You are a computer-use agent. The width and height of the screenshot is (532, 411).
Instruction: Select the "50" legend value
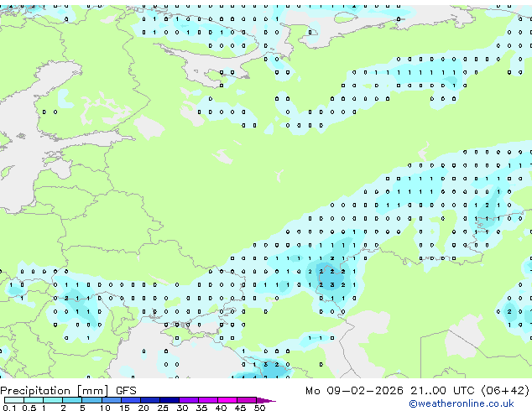[x=259, y=408]
